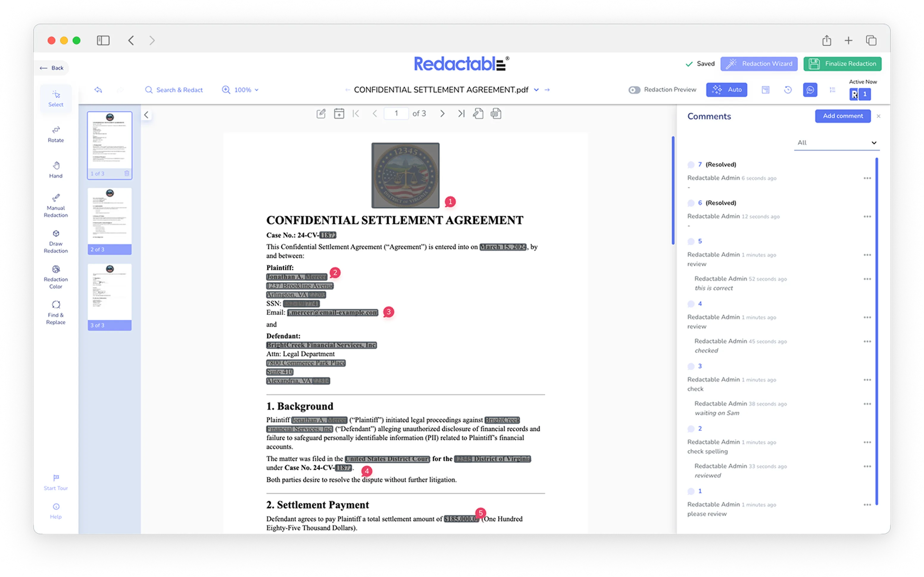
Task: Toggle the resolve circle for comment 5
Action: coord(691,241)
